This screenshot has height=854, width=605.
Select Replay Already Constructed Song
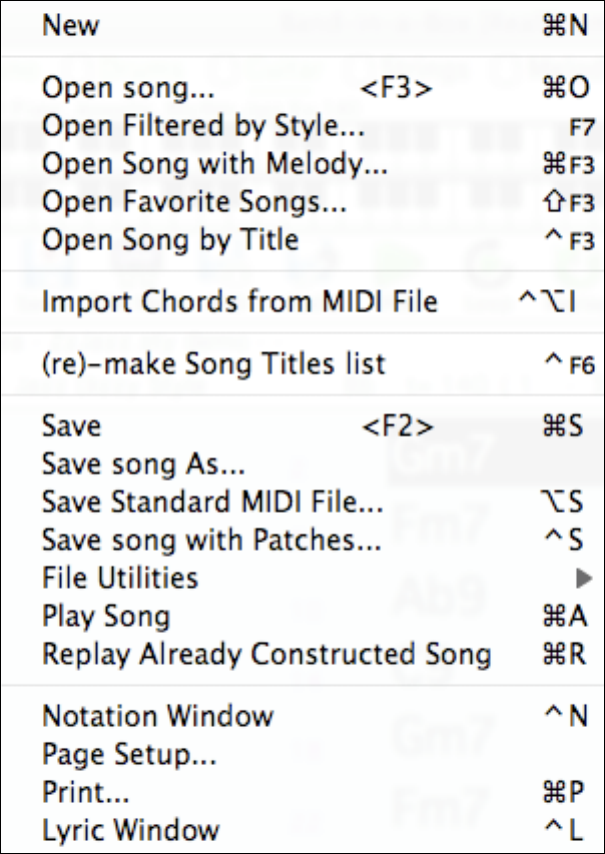pos(266,655)
